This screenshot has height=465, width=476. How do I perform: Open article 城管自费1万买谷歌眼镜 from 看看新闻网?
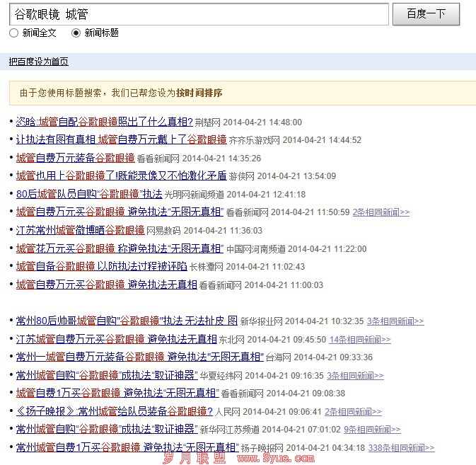click(x=117, y=393)
